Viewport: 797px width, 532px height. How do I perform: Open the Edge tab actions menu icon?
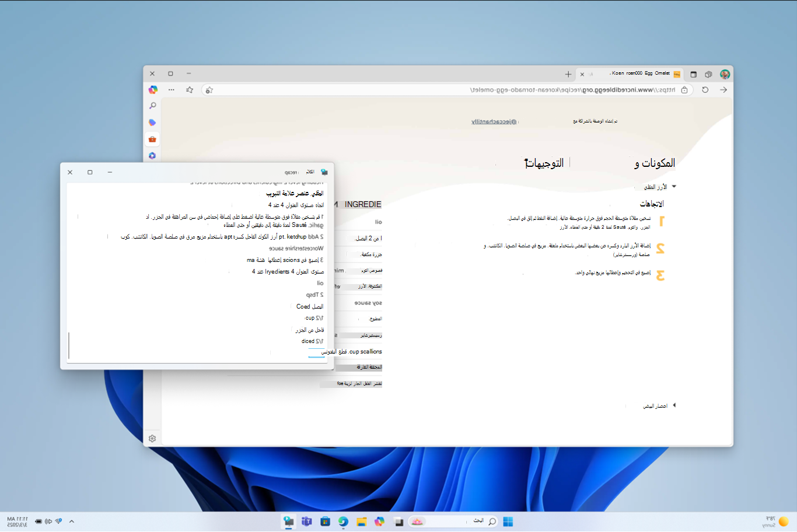(693, 74)
